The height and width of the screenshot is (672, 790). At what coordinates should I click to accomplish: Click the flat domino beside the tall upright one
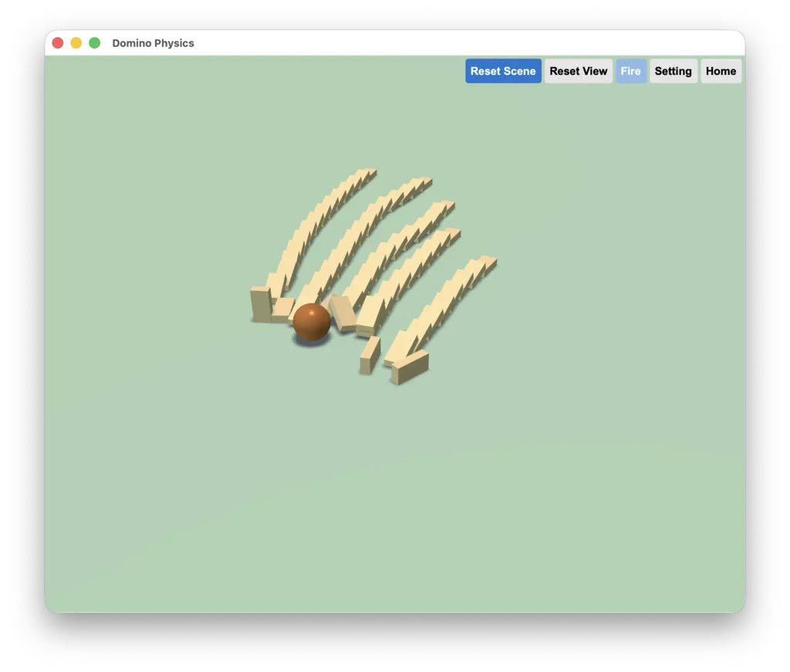[282, 310]
